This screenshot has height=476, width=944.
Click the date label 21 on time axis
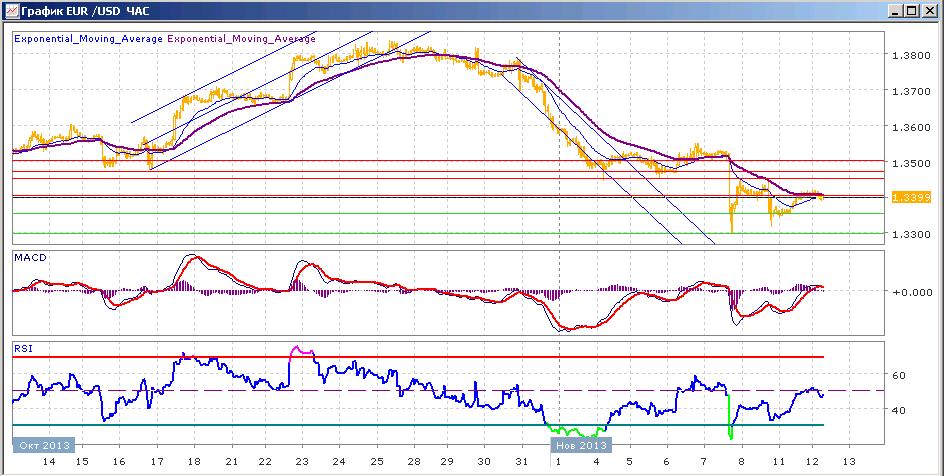(x=231, y=462)
